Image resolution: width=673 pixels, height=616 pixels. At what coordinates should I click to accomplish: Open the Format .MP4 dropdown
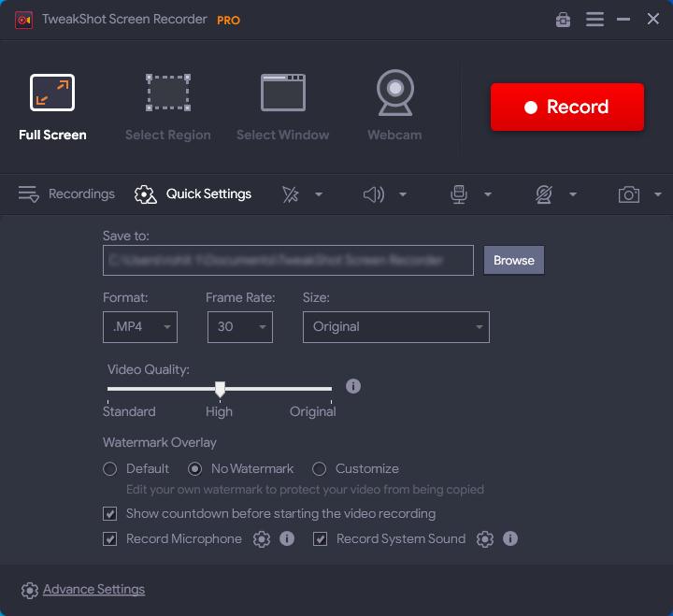[140, 327]
